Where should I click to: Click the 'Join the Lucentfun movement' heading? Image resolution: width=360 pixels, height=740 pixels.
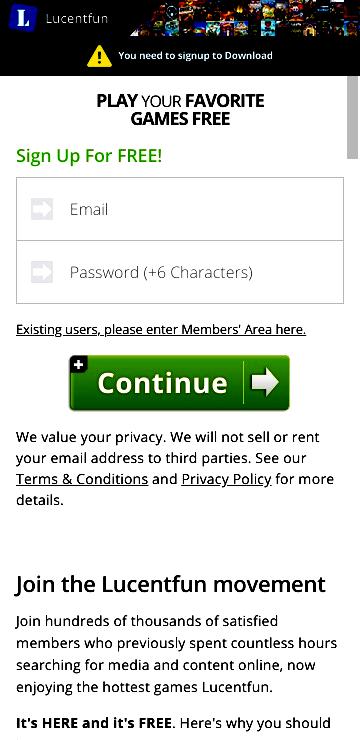171,584
